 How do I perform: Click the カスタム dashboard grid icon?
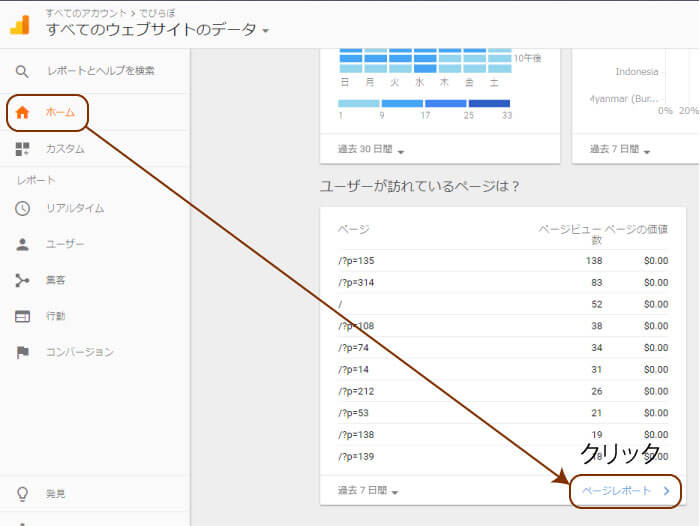(x=22, y=149)
